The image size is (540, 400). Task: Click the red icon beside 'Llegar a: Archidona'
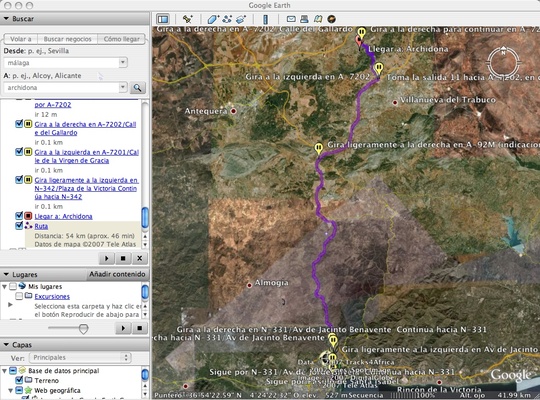[28, 216]
